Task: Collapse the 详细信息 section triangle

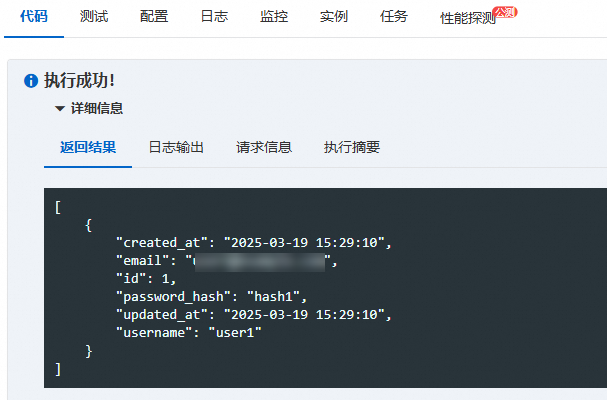Action: (60, 108)
